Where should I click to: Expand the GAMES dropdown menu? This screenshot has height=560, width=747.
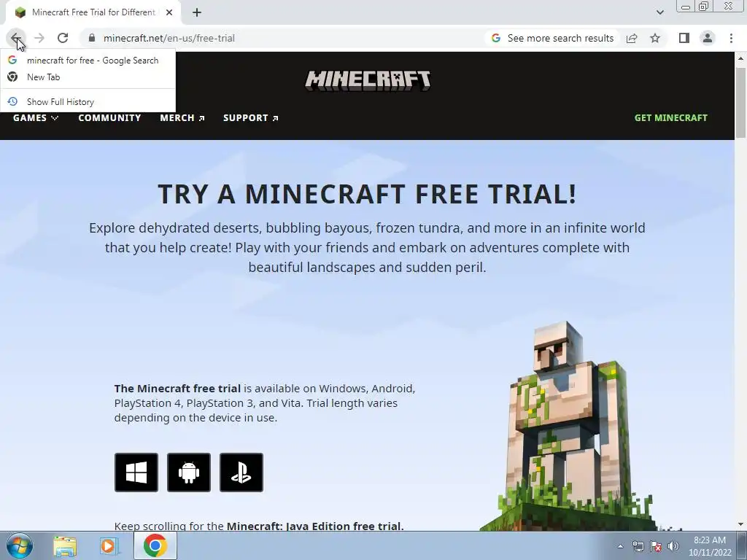click(x=36, y=117)
